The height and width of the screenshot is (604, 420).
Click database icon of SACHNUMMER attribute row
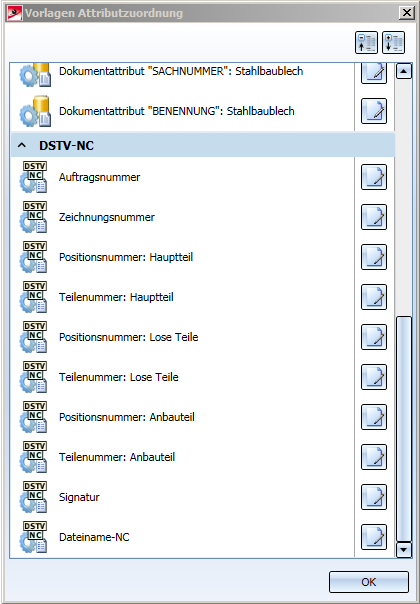[35, 75]
